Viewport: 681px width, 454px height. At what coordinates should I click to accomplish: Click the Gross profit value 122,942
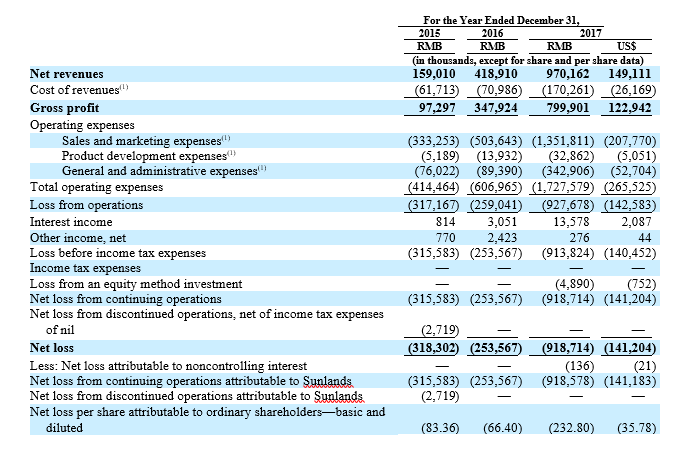pyautogui.click(x=630, y=108)
